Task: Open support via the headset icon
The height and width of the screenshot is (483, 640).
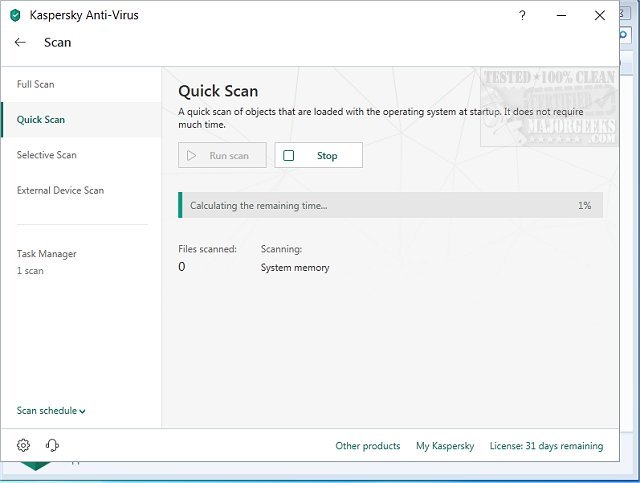Action: point(52,445)
